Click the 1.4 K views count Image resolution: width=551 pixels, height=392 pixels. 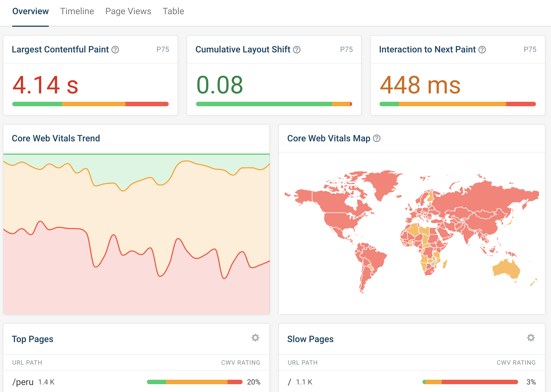(x=46, y=382)
